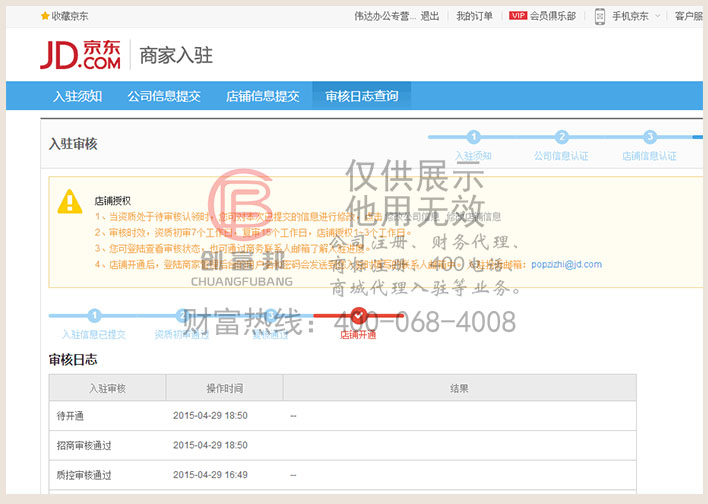Click the 收藏京东 link
This screenshot has width=708, height=504.
coord(70,16)
